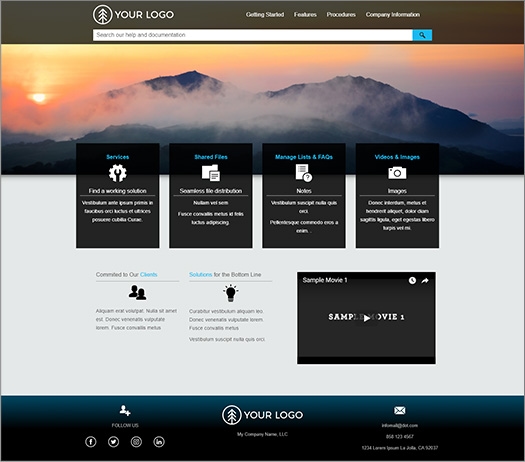Click the infomail@dot.com email address
Image resolution: width=525 pixels, height=462 pixels.
(x=400, y=426)
